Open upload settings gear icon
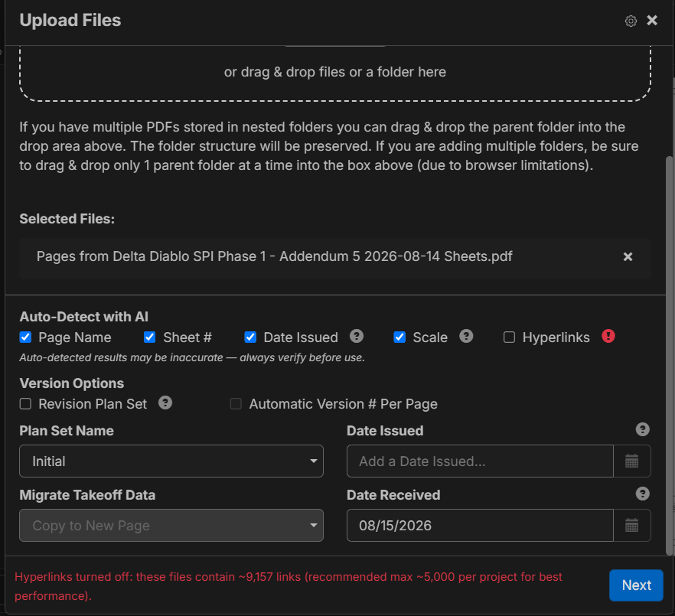675x616 pixels. click(x=631, y=21)
